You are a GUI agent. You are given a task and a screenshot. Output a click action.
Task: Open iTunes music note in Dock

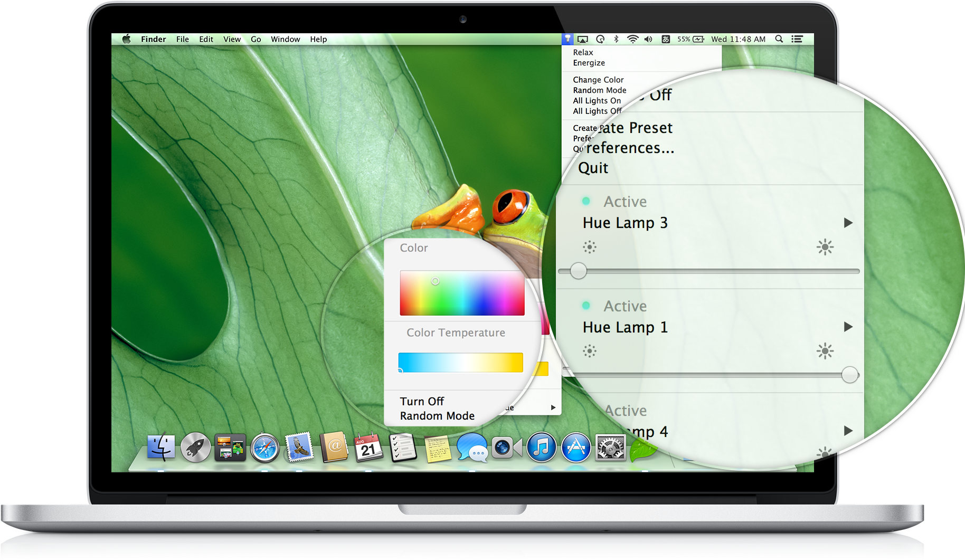click(x=541, y=448)
